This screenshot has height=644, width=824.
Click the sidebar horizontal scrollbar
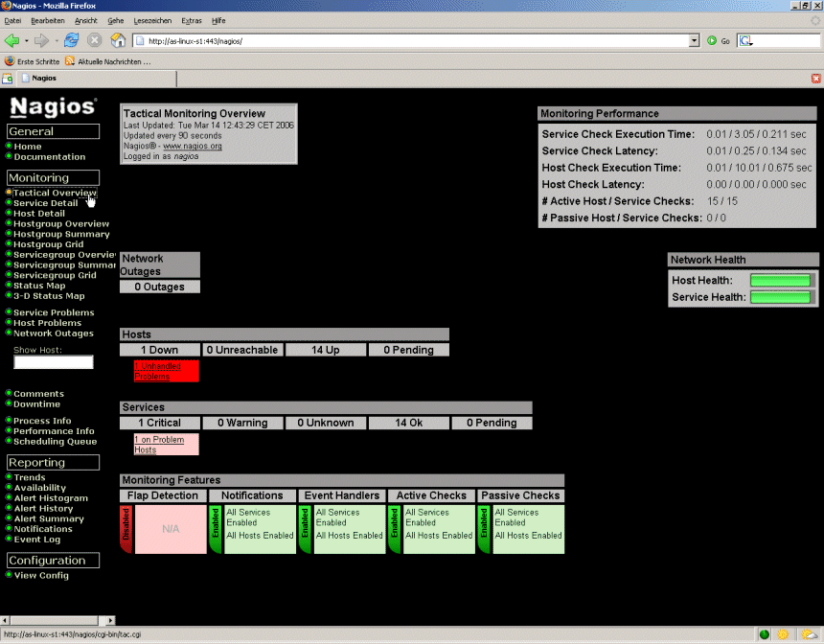click(x=57, y=620)
